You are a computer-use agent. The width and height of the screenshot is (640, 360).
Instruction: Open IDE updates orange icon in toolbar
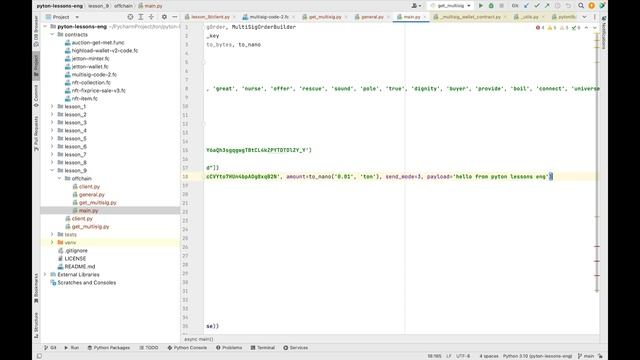pos(591,6)
